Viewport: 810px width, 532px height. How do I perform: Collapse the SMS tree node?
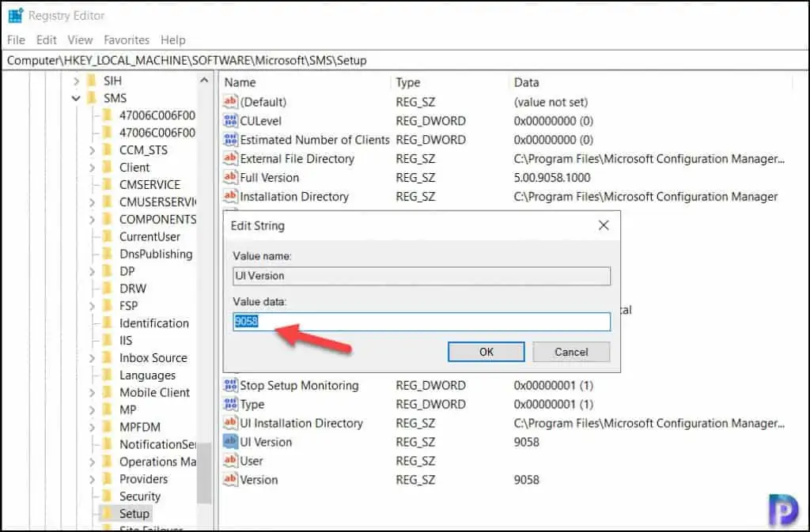click(x=77, y=98)
